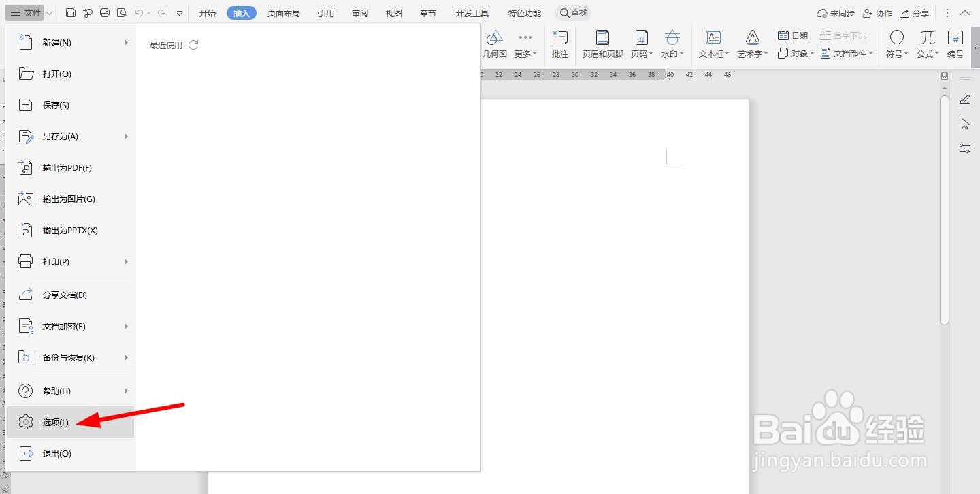Screen dimensions: 980x494
Task: Switch to the 特色功能 tab
Action: pos(525,13)
